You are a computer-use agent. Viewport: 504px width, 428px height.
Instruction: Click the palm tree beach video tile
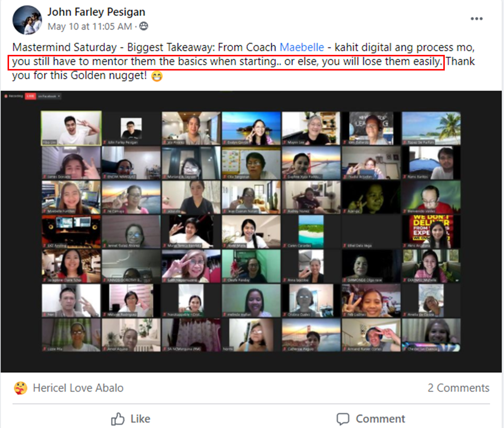point(431,128)
